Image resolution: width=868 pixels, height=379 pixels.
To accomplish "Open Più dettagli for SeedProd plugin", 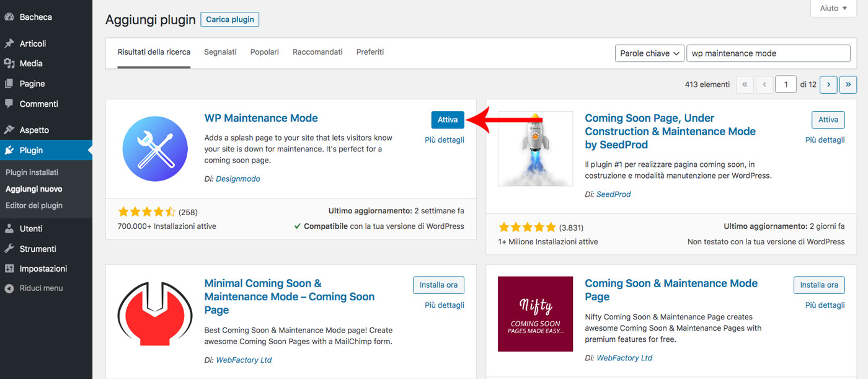I will [825, 140].
